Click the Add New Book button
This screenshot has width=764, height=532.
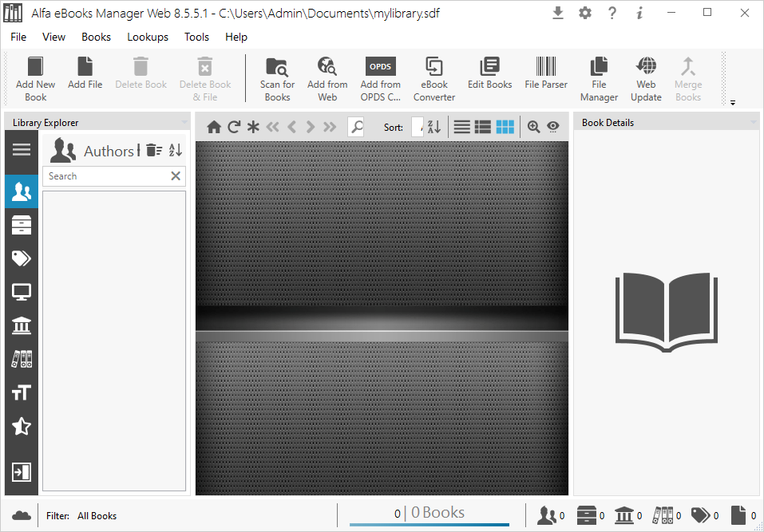coord(36,78)
